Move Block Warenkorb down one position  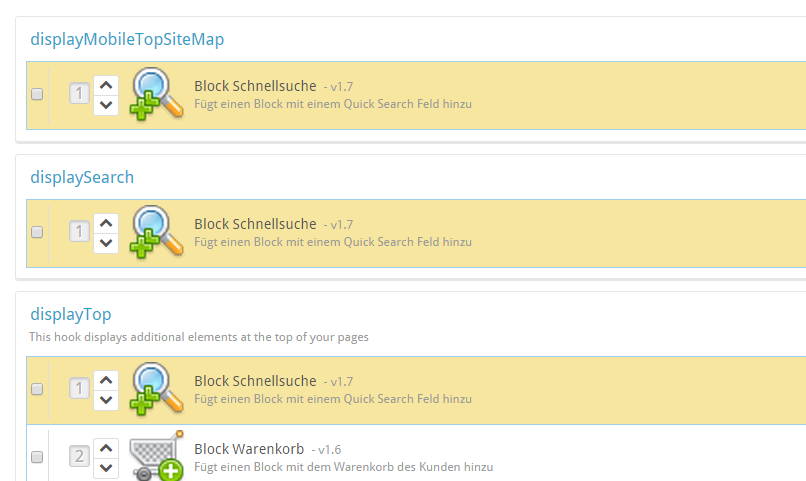point(106,468)
